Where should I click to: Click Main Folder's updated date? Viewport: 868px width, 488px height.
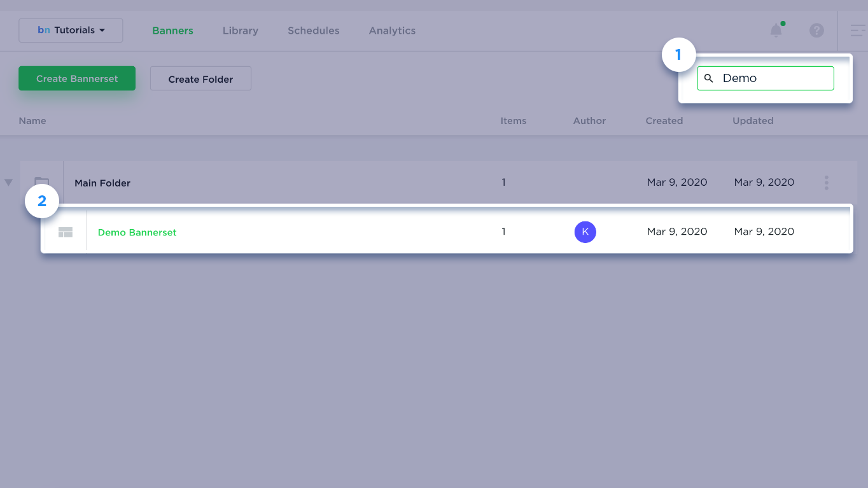point(764,183)
